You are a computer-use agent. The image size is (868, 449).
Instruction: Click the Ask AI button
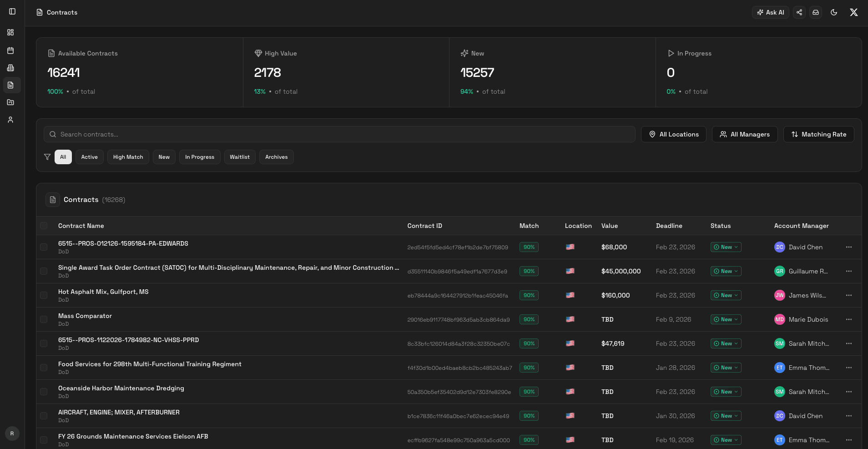[x=771, y=12]
